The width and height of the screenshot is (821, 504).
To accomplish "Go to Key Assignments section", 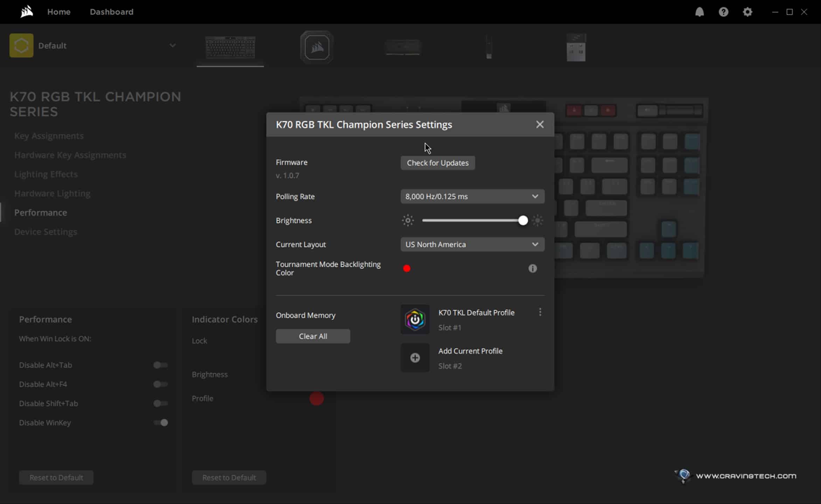I will point(49,136).
